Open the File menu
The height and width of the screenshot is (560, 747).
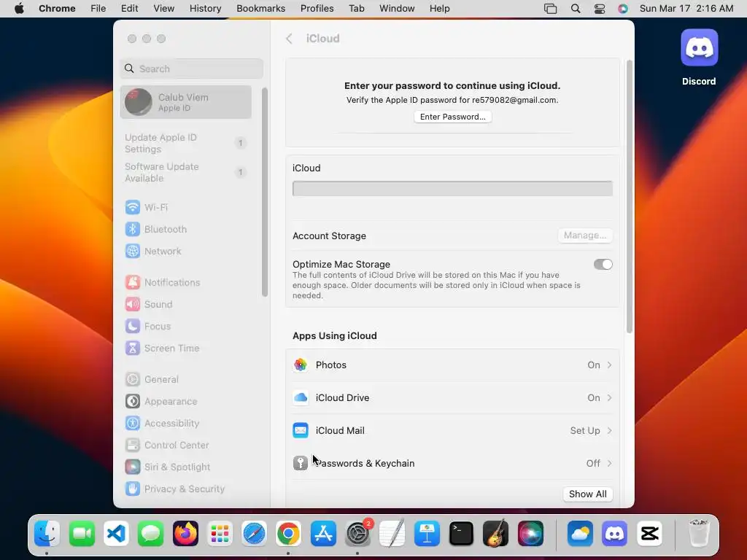pos(98,9)
